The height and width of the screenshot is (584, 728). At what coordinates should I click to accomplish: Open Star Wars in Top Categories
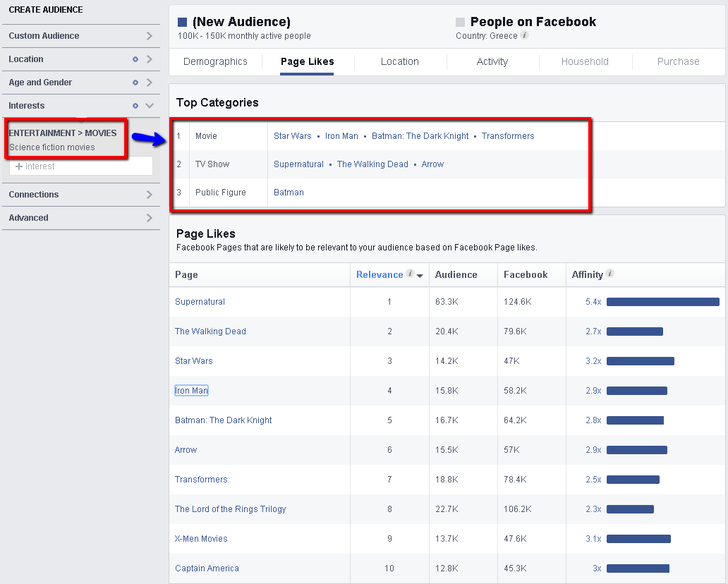click(x=293, y=136)
